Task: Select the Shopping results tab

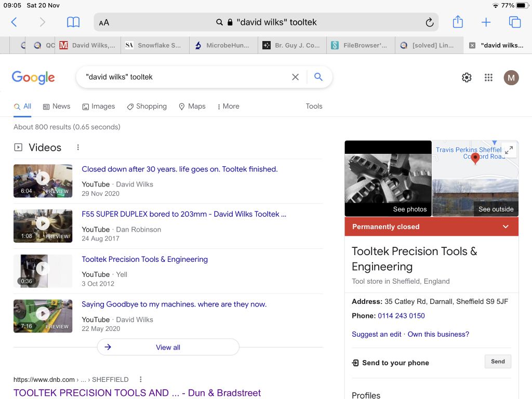Action: (x=147, y=106)
